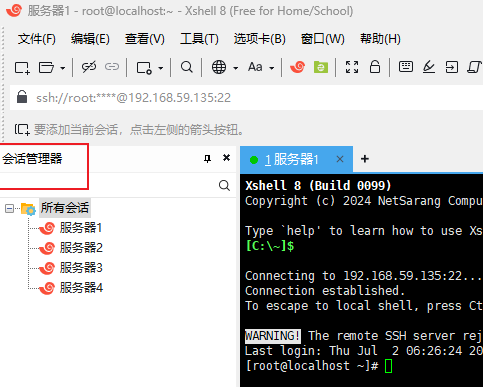Click the highlight pen icon

click(429, 67)
